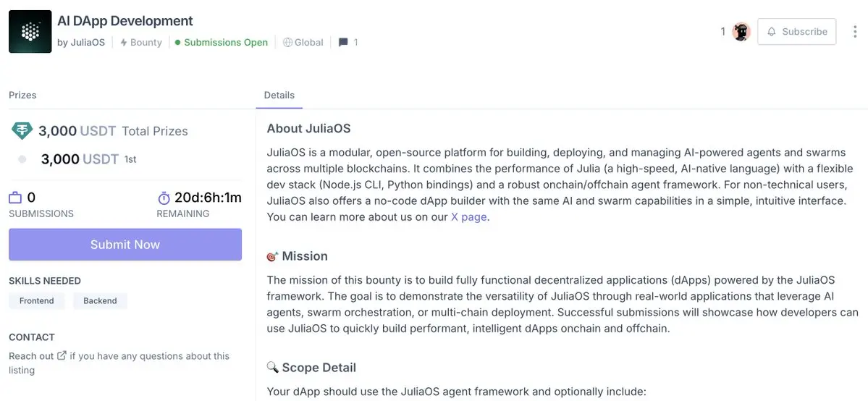Click the Subscribe bell button
The height and width of the screenshot is (401, 868).
coord(796,32)
